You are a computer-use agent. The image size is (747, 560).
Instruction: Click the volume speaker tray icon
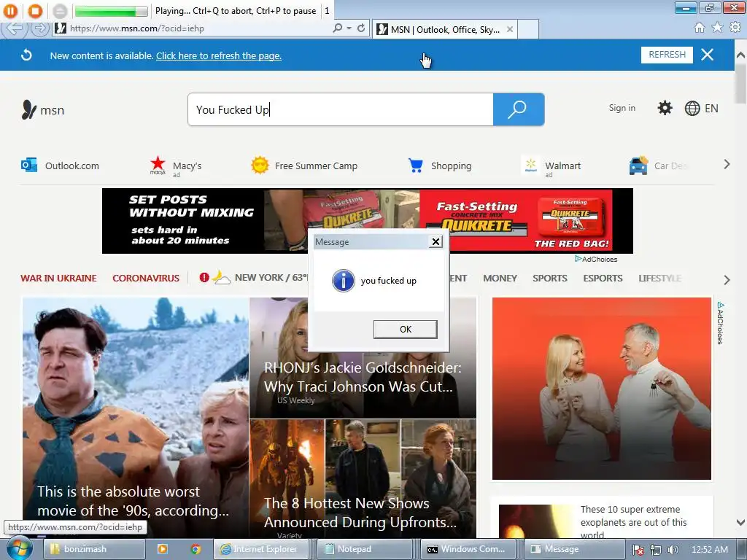673,550
